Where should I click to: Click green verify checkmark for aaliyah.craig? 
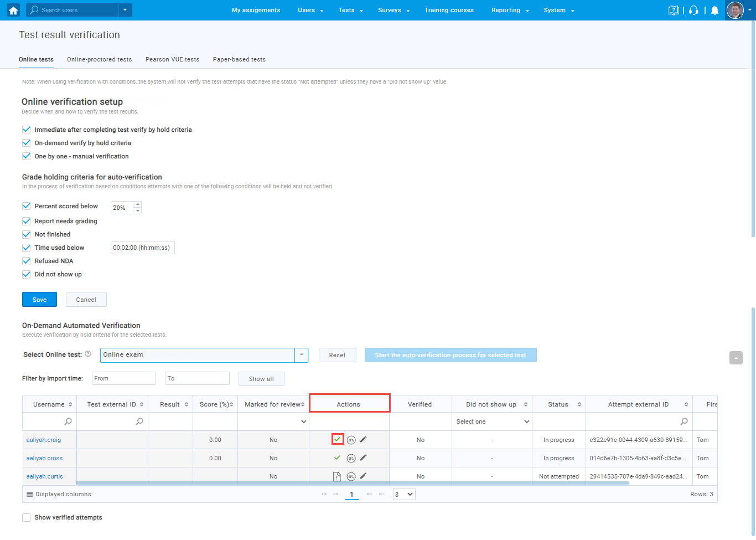[x=338, y=439]
